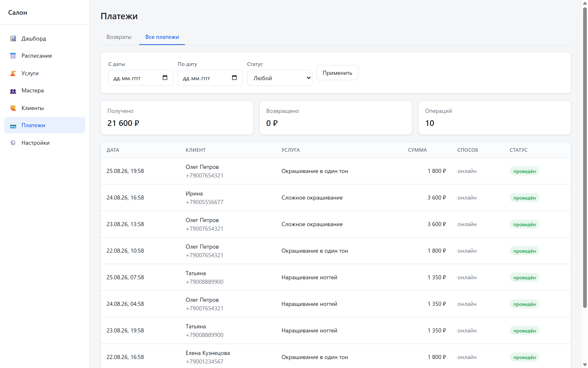Click the ДАТА column header
This screenshot has width=588, height=368.
[113, 150]
